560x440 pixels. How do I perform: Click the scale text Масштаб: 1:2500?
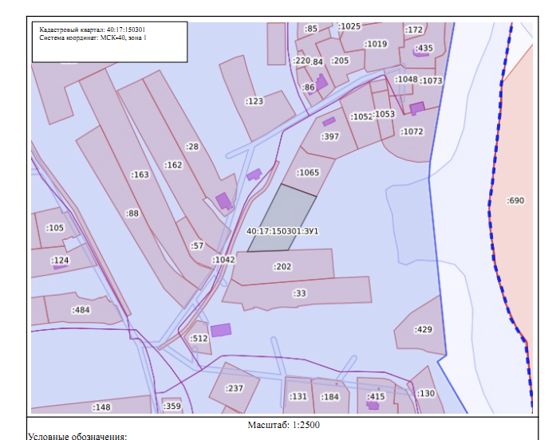point(284,425)
